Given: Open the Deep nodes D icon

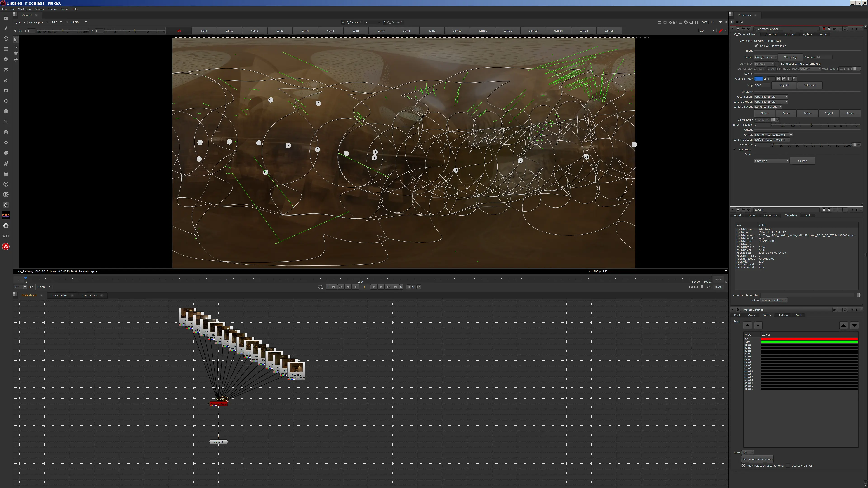Looking at the screenshot, I should point(6,132).
